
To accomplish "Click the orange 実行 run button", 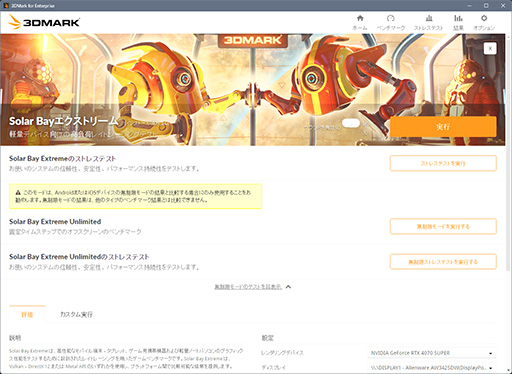I will tap(443, 127).
